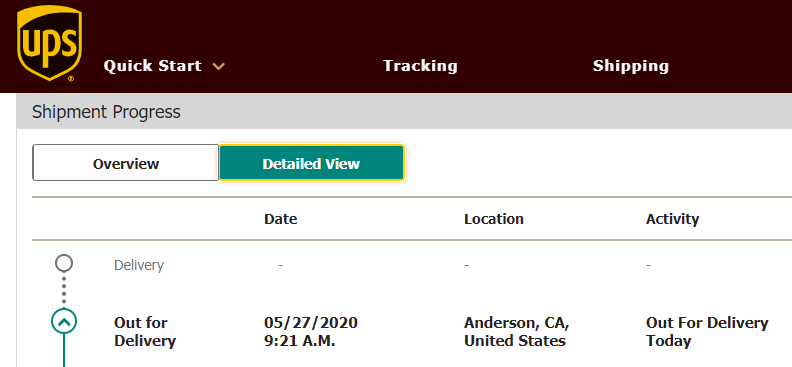
Task: Click the Location column header
Action: click(x=494, y=219)
